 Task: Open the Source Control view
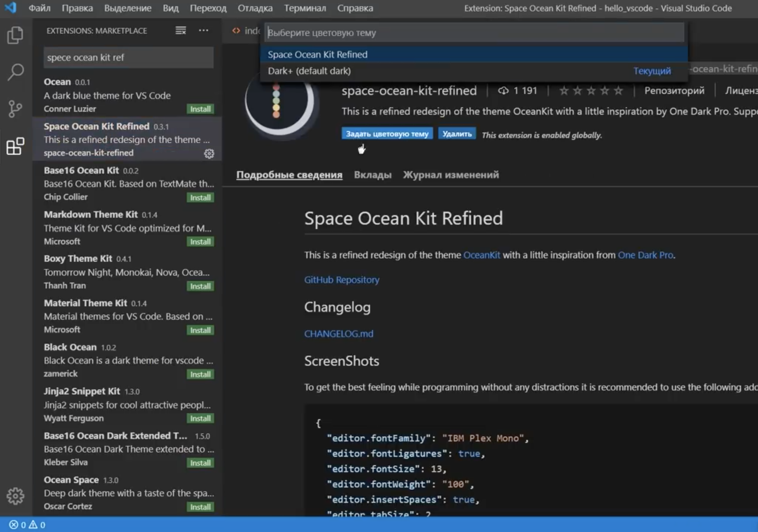pos(15,109)
